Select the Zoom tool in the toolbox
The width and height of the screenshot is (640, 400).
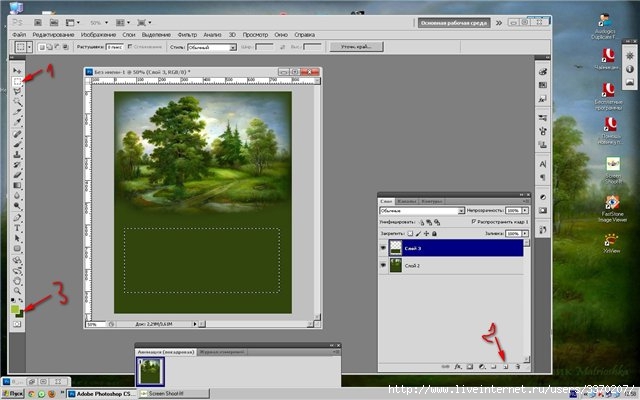click(x=17, y=291)
